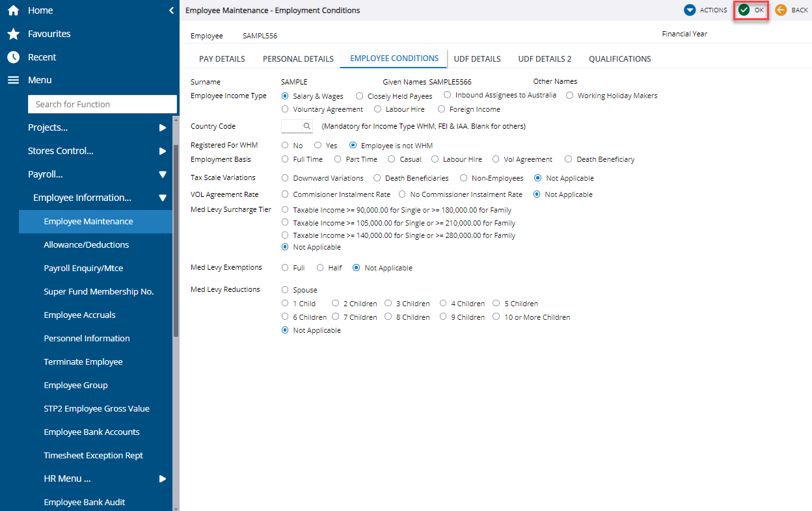812x511 pixels.
Task: Choose Spouse for Med Levy Reductions
Action: pos(285,290)
